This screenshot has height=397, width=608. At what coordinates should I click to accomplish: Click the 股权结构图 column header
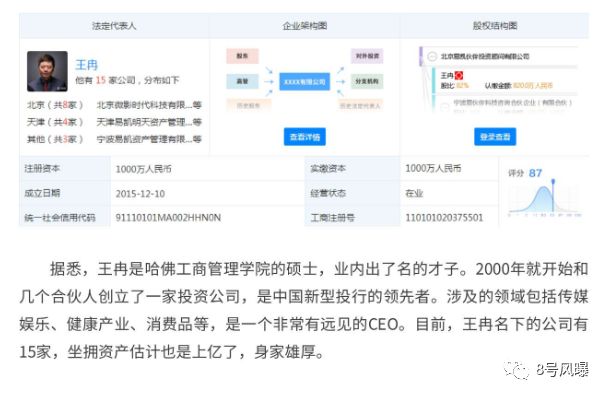pos(495,26)
